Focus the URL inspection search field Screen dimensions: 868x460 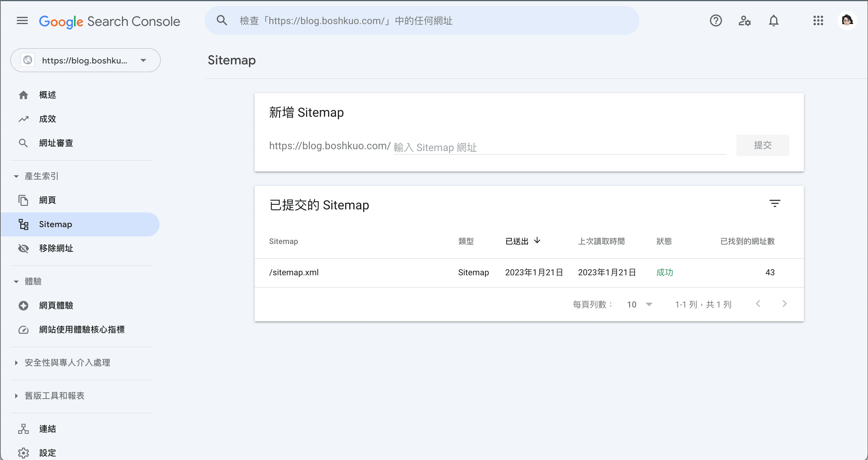[422, 20]
